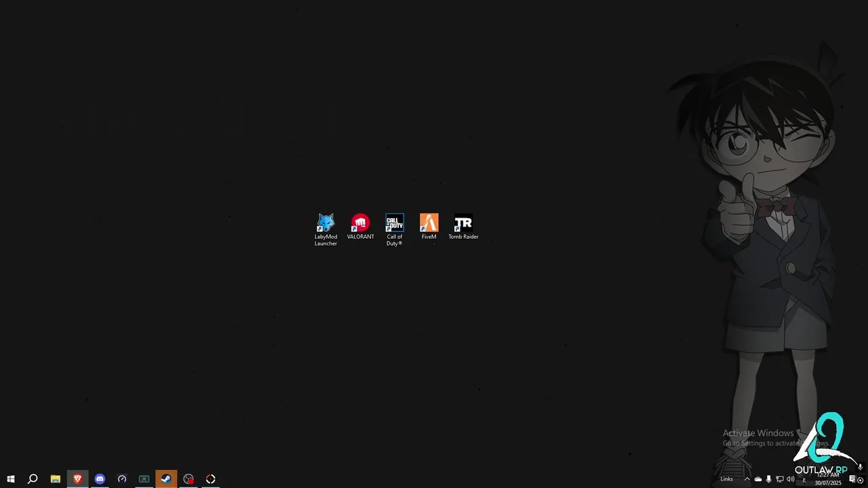This screenshot has height=488, width=868.
Task: Open the clock showing 30/07/2025
Action: click(x=828, y=479)
